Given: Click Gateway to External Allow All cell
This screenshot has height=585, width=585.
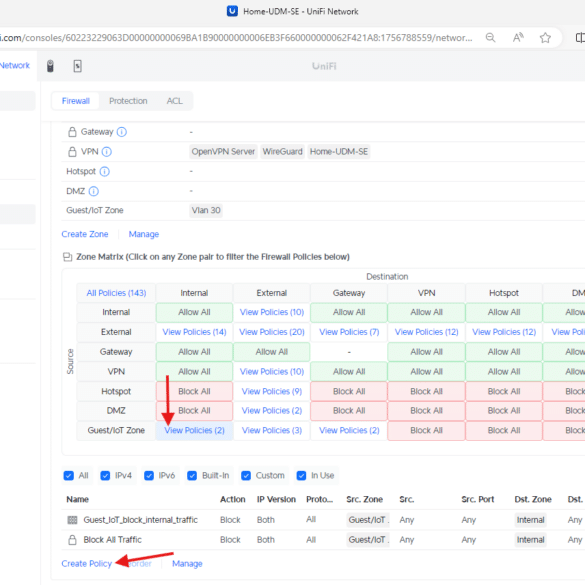Looking at the screenshot, I should (272, 352).
